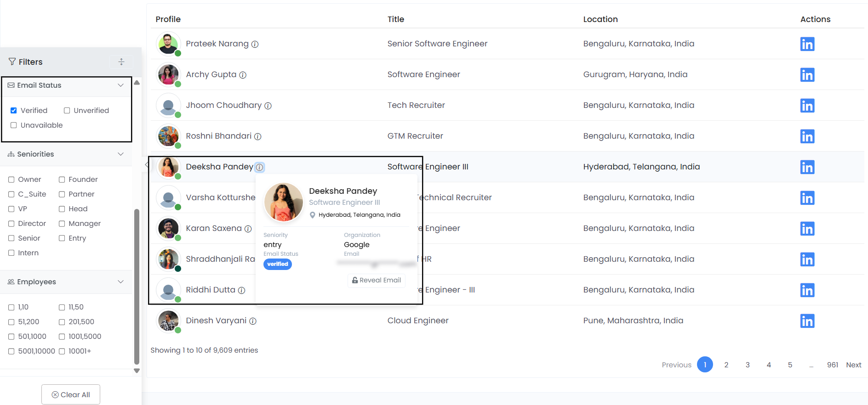Open info icon next to Archy Gupta
Image resolution: width=868 pixels, height=405 pixels.
tap(243, 75)
